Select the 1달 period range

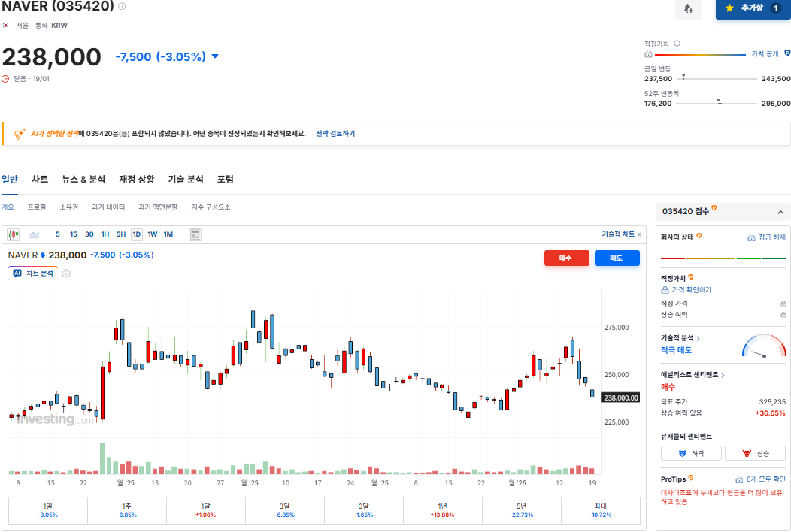coord(205,510)
